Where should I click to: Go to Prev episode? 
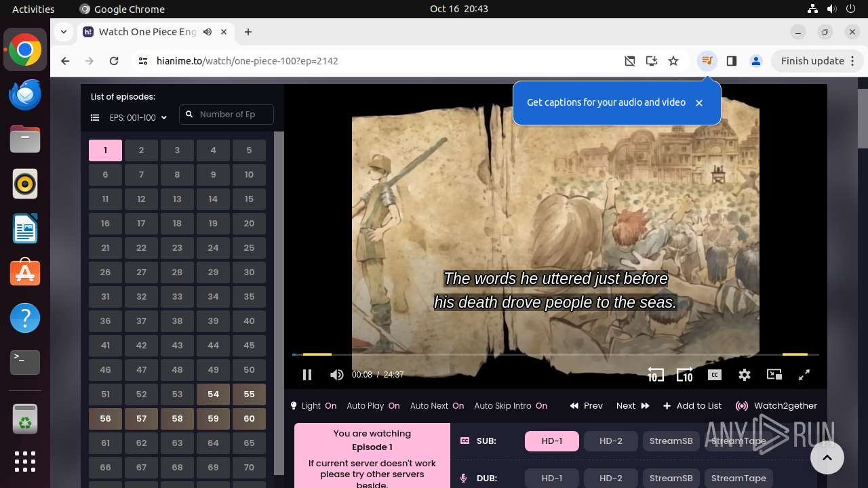point(587,406)
